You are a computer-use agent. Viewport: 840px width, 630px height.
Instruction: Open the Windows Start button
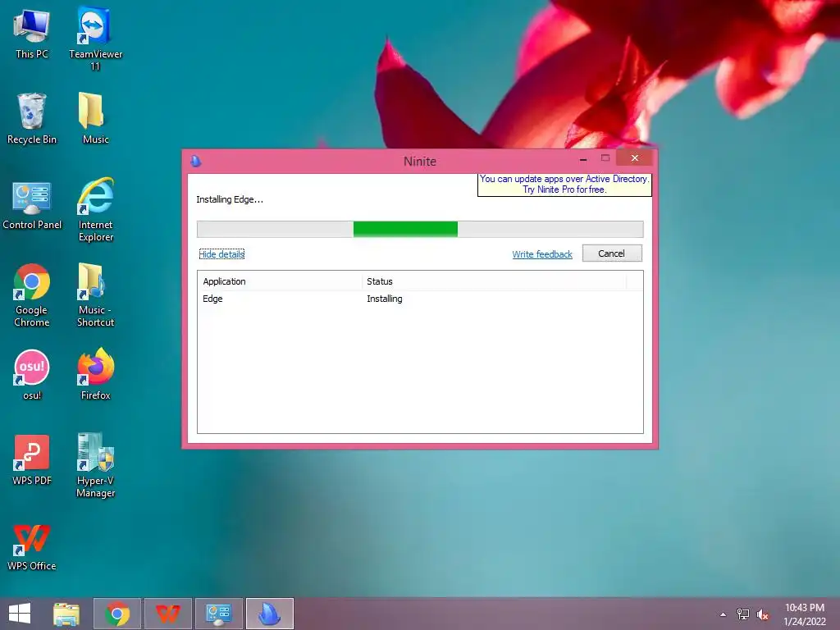pos(20,614)
